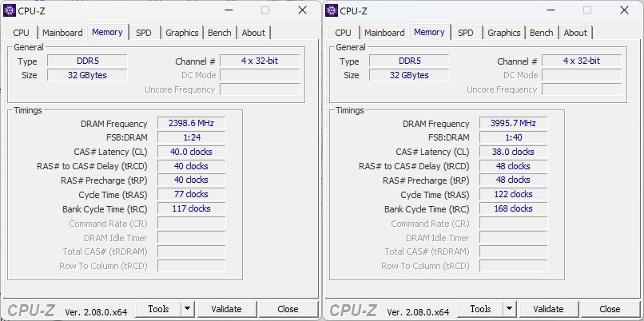This screenshot has width=644, height=321.
Task: Open Bench tab in right window
Action: [x=541, y=33]
